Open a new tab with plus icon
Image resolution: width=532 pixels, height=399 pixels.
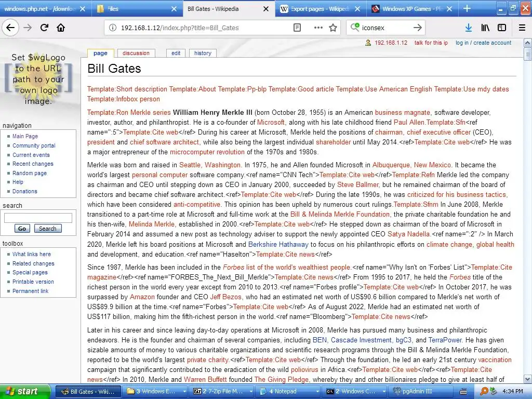pos(467,8)
